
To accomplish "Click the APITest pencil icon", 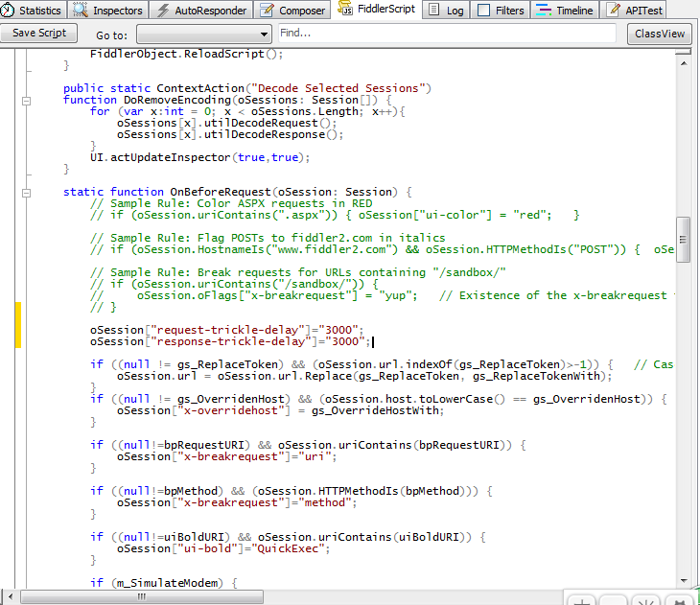I will (615, 10).
